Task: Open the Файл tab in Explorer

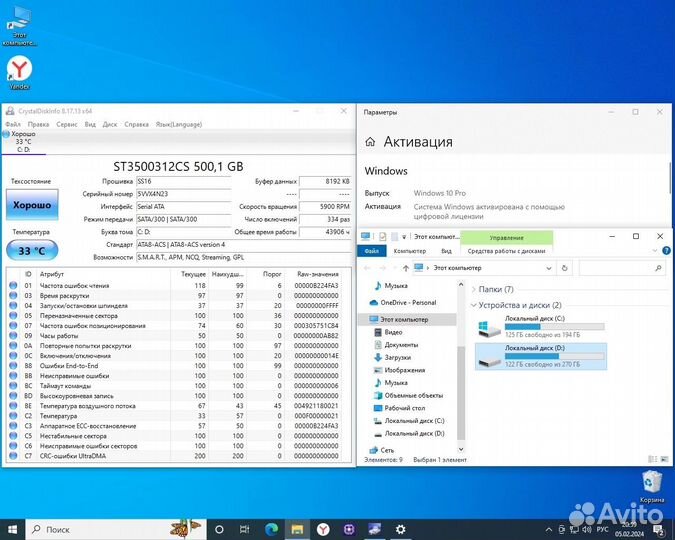Action: coord(372,251)
